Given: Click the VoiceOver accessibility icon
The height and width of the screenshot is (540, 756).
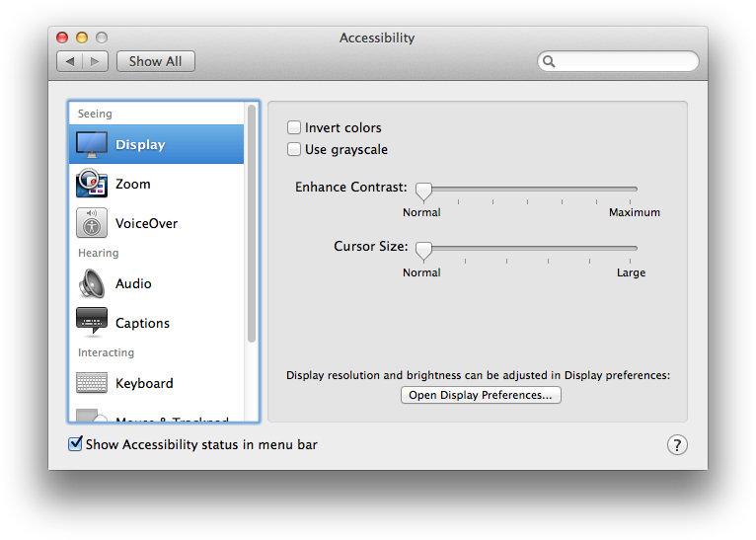Looking at the screenshot, I should pos(92,223).
